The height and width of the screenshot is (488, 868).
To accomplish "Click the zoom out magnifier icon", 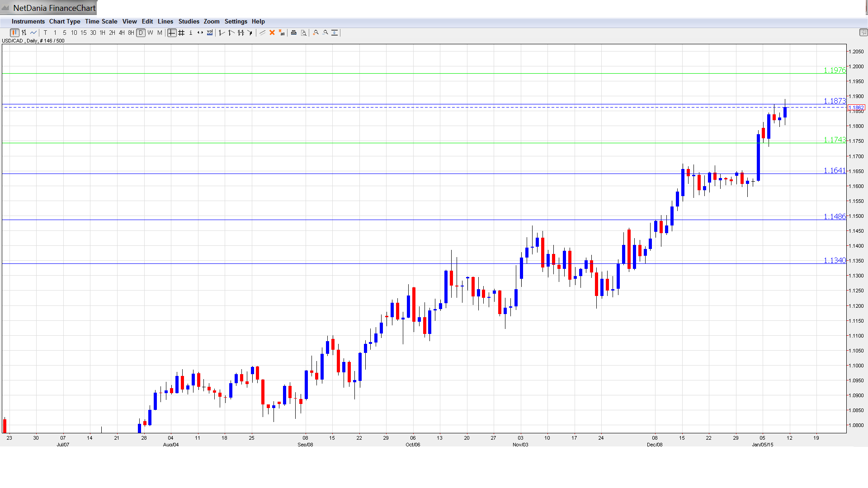I will (325, 33).
